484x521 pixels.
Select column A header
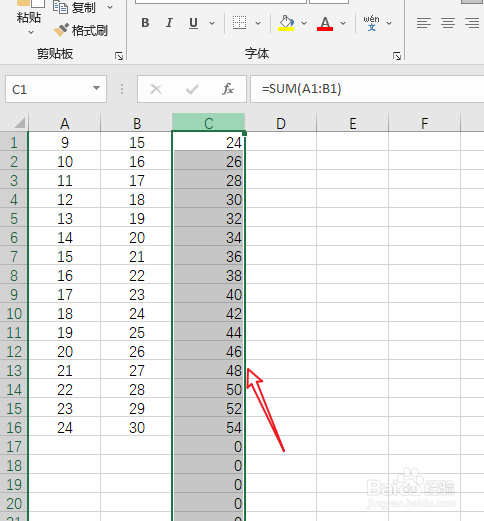[64, 123]
